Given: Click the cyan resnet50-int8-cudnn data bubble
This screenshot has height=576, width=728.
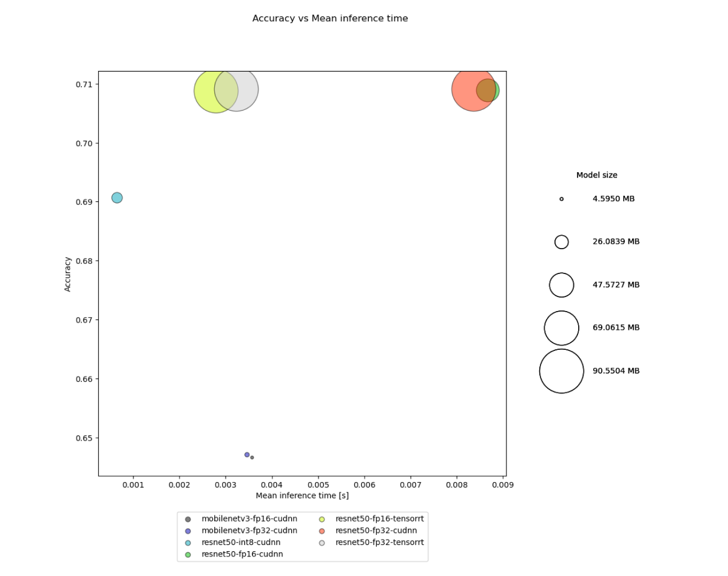Looking at the screenshot, I should click(x=117, y=198).
